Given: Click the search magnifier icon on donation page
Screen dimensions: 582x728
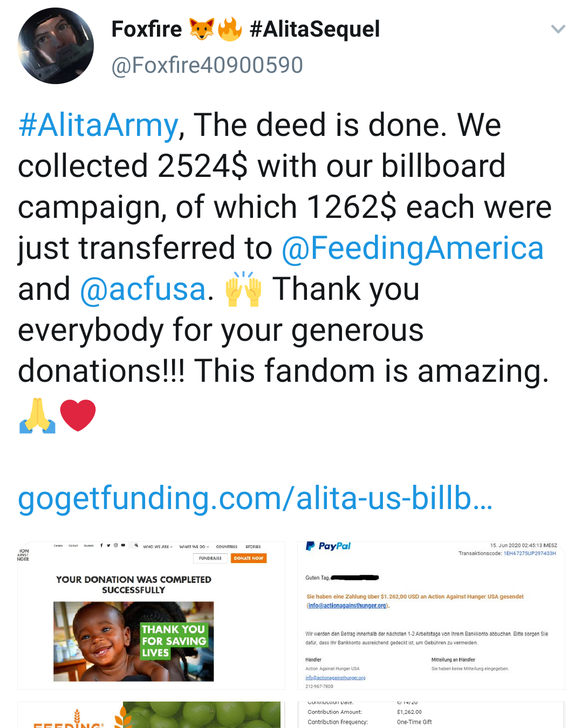Looking at the screenshot, I should 136,545.
